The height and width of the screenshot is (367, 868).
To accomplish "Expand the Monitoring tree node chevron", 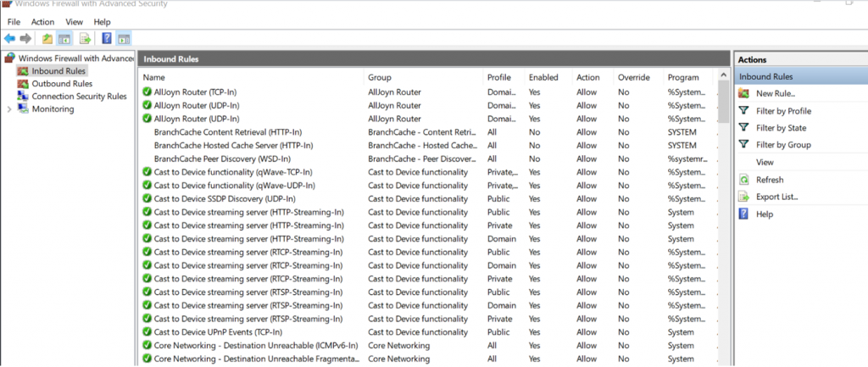I will 8,109.
